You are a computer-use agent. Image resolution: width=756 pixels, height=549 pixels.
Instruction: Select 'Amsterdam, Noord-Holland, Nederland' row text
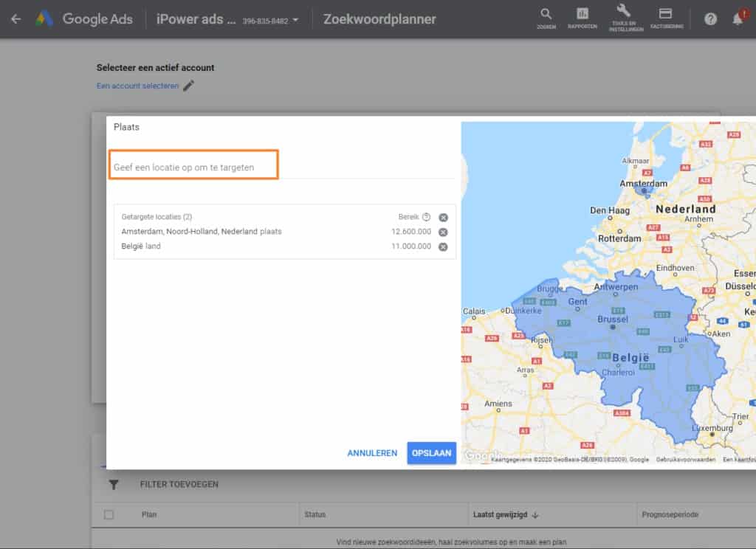tap(202, 232)
